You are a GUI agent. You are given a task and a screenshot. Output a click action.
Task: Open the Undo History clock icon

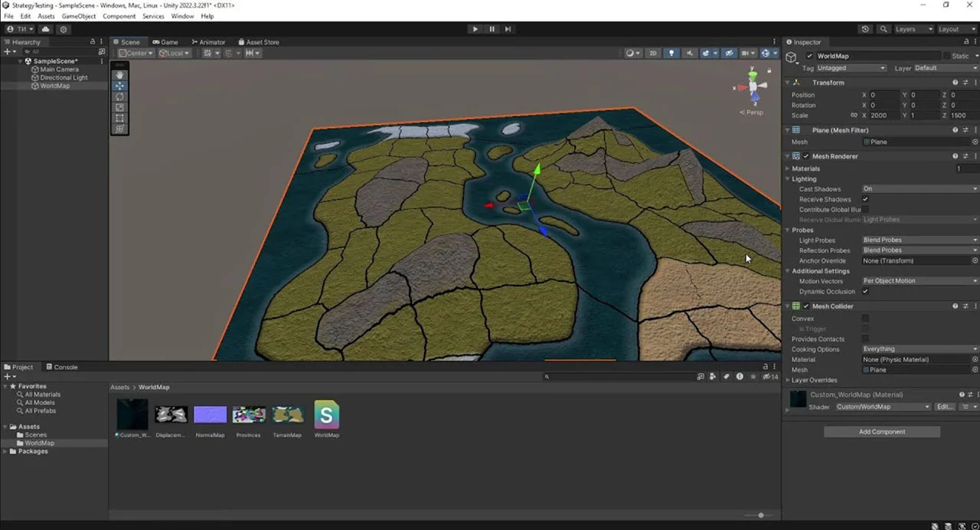pyautogui.click(x=865, y=29)
